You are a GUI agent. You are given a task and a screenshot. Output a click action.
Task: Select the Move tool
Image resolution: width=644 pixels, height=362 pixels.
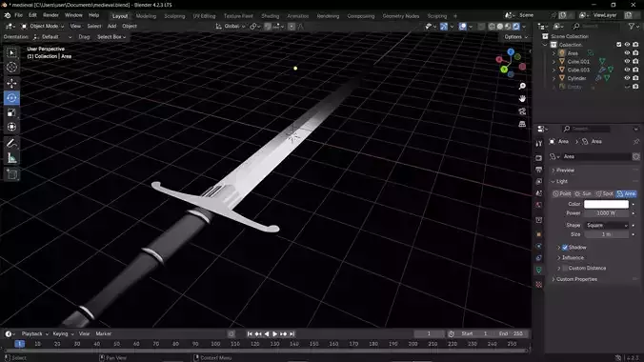coord(11,84)
